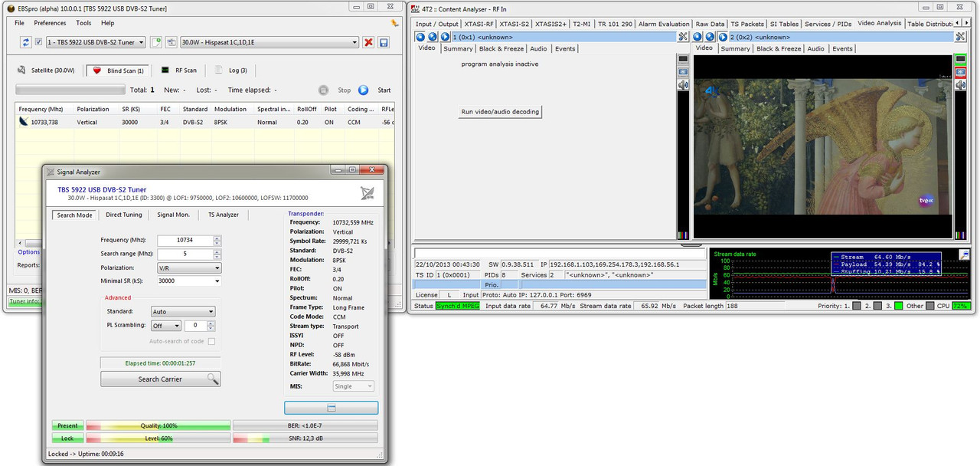The height and width of the screenshot is (466, 980).
Task: Click the red-framed aspect icon beside program 2
Action: pyautogui.click(x=960, y=72)
